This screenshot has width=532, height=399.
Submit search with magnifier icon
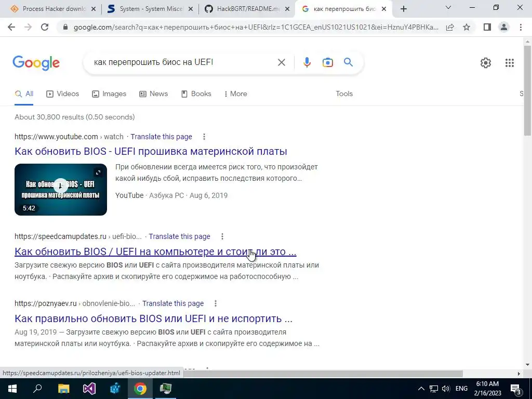[348, 62]
